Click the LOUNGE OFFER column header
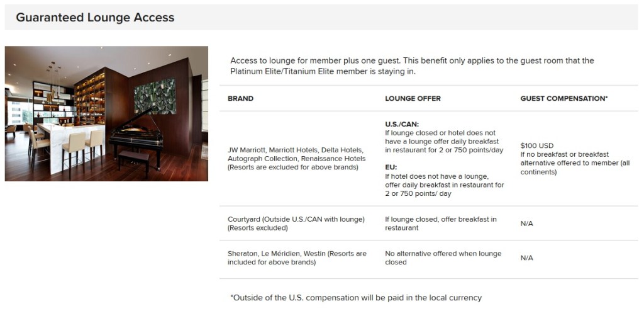Screen dimensions: 644x323 tap(413, 99)
